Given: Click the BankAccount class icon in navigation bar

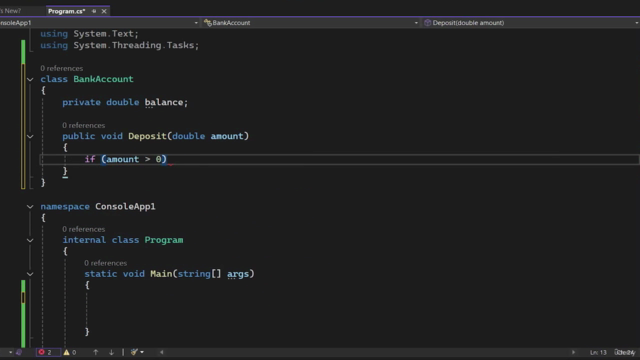Looking at the screenshot, I should click(x=208, y=23).
